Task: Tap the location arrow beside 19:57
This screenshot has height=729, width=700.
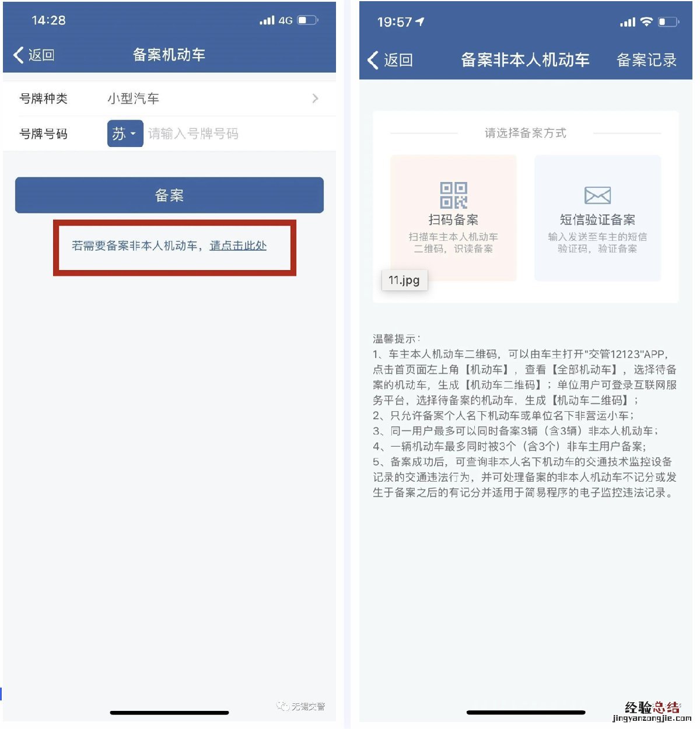Action: tap(420, 22)
